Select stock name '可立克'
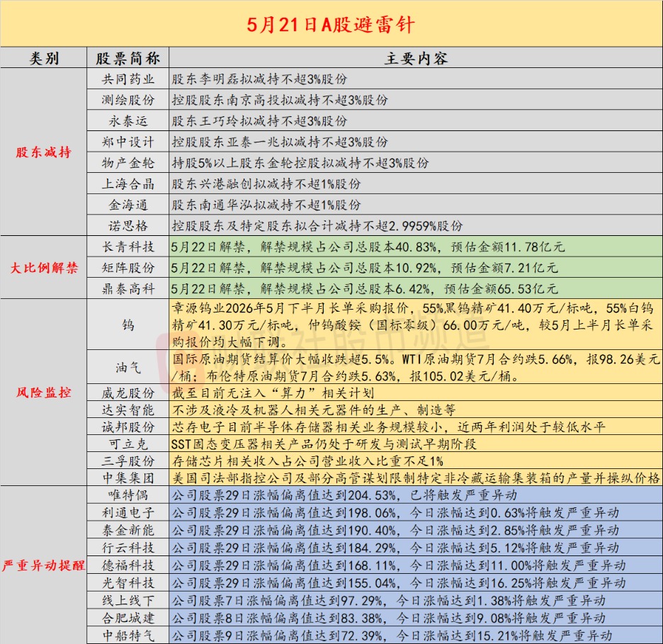The image size is (663, 644). (x=127, y=444)
